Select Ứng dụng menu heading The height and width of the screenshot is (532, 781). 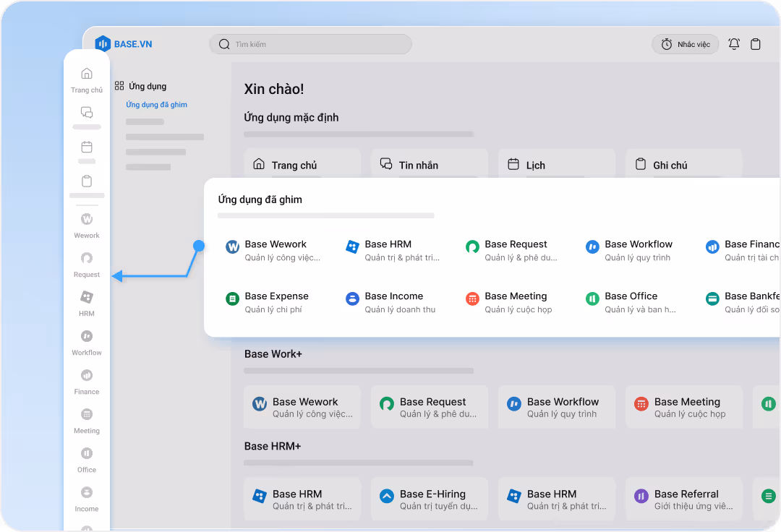coord(140,86)
